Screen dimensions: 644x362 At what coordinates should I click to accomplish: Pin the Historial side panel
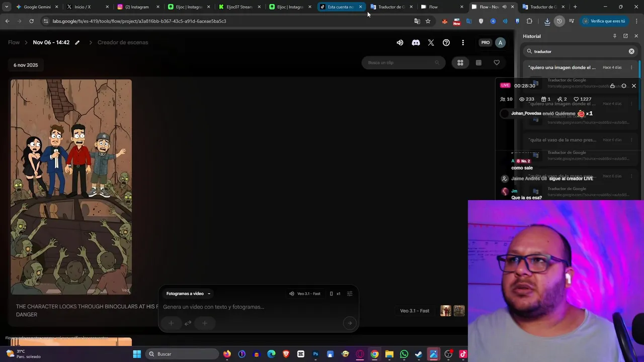pyautogui.click(x=614, y=36)
